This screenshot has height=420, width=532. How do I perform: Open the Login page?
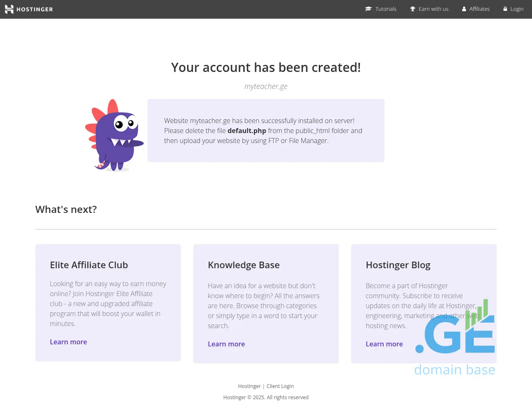click(517, 9)
